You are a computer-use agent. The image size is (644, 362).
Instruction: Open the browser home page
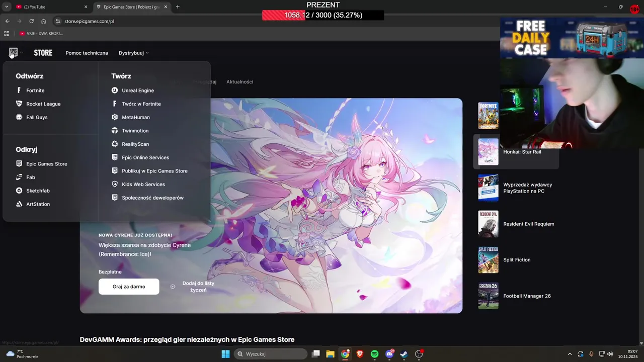point(44,21)
